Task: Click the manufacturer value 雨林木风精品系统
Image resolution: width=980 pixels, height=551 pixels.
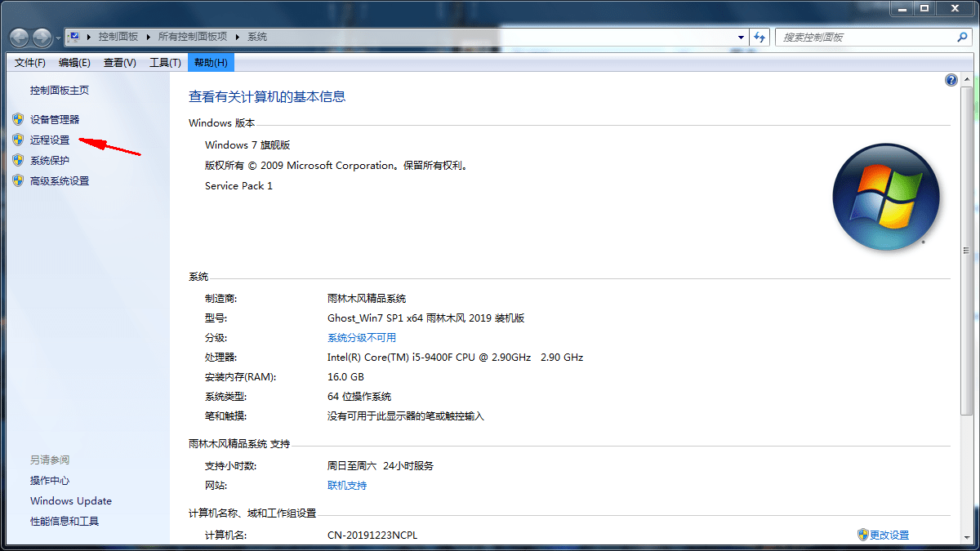Action: point(367,299)
